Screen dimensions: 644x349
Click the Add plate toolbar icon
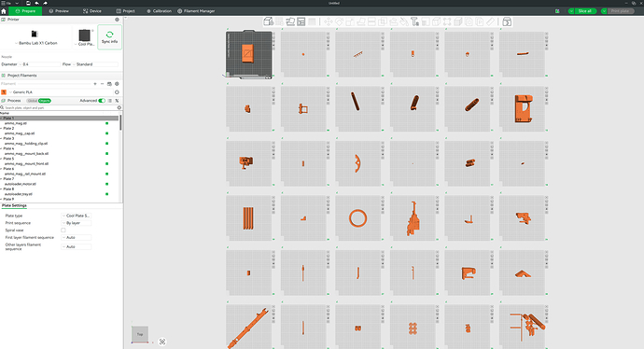pyautogui.click(x=280, y=21)
